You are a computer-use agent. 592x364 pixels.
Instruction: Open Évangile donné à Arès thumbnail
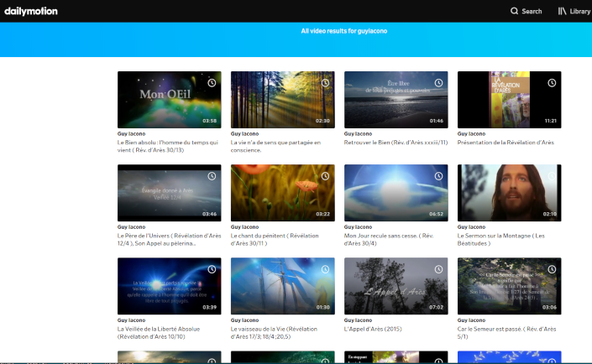tap(169, 193)
